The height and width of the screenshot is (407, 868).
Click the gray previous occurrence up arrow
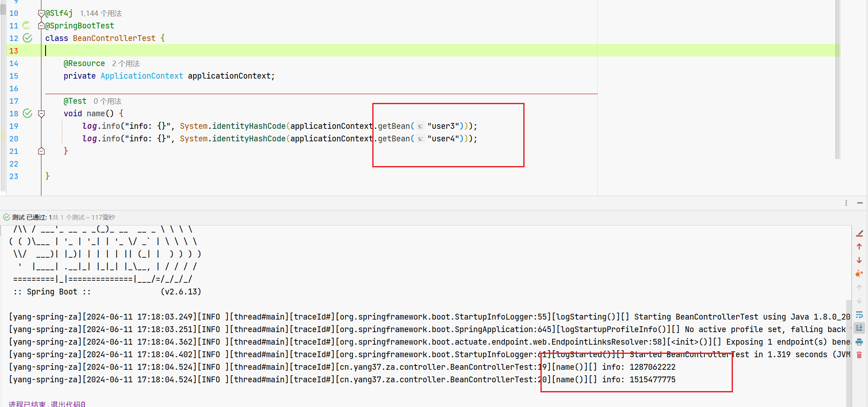[x=859, y=287]
